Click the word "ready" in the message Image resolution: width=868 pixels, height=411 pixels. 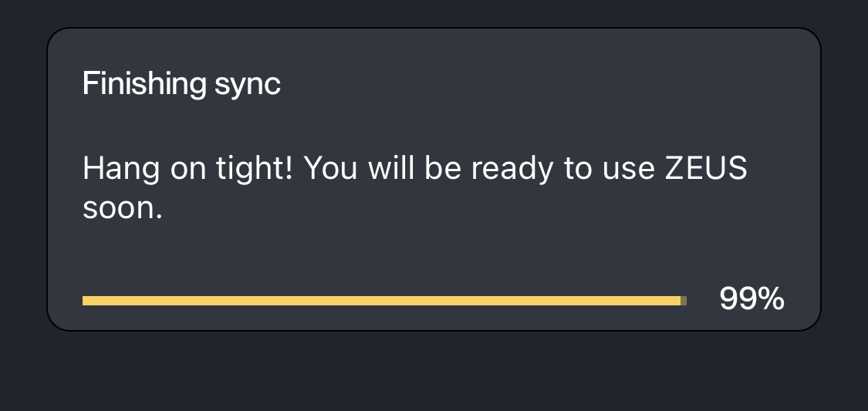(x=512, y=170)
